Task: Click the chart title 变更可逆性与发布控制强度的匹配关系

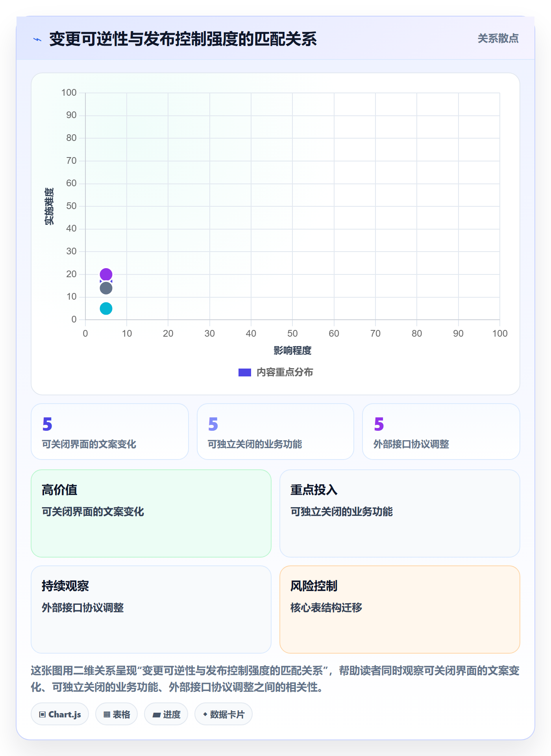Action: (x=183, y=39)
